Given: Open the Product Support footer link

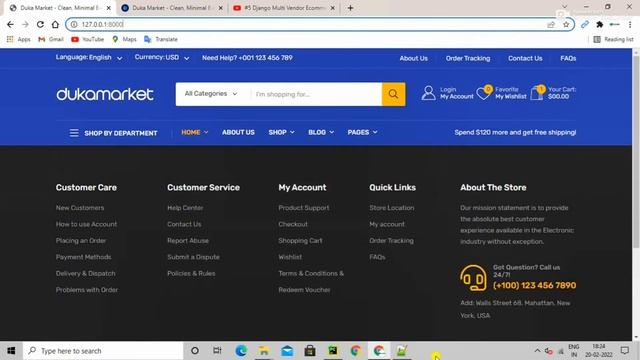Looking at the screenshot, I should click(304, 208).
